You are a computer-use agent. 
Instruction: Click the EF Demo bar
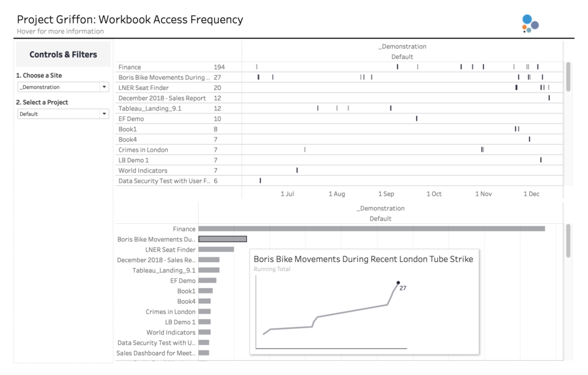208,280
